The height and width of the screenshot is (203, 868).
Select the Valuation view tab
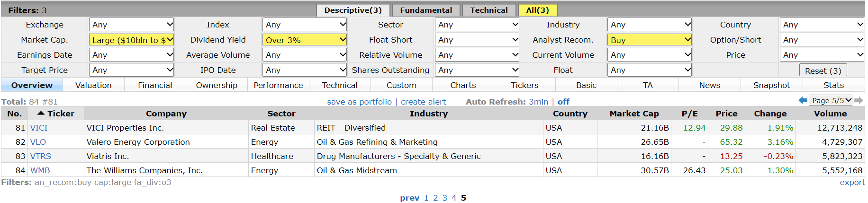pos(93,85)
